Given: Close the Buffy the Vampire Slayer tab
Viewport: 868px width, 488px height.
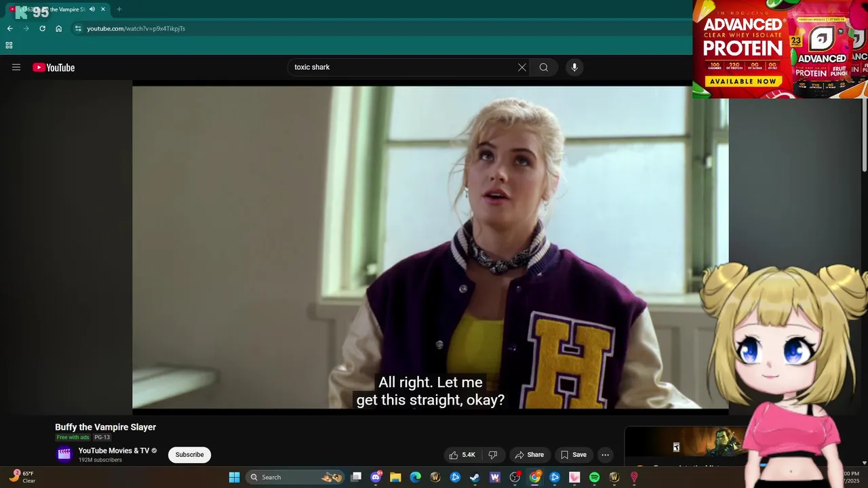Looking at the screenshot, I should pyautogui.click(x=103, y=9).
